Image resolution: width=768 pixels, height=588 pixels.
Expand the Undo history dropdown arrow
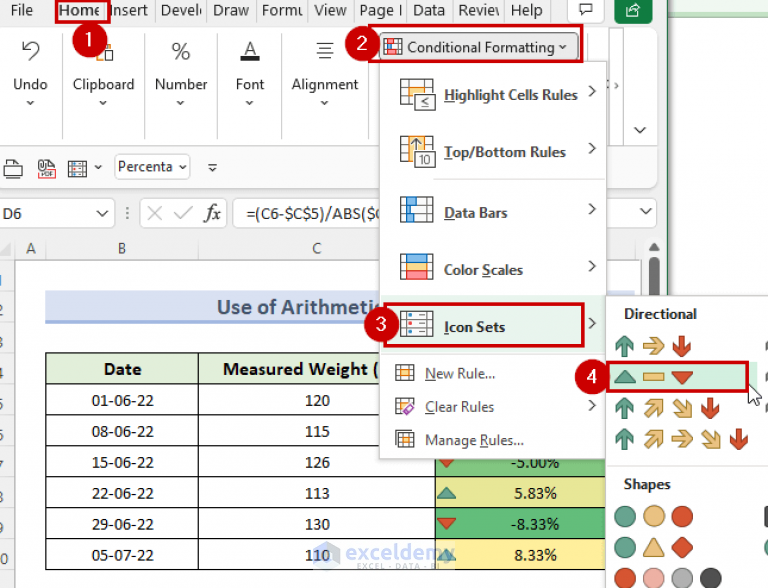click(x=30, y=103)
